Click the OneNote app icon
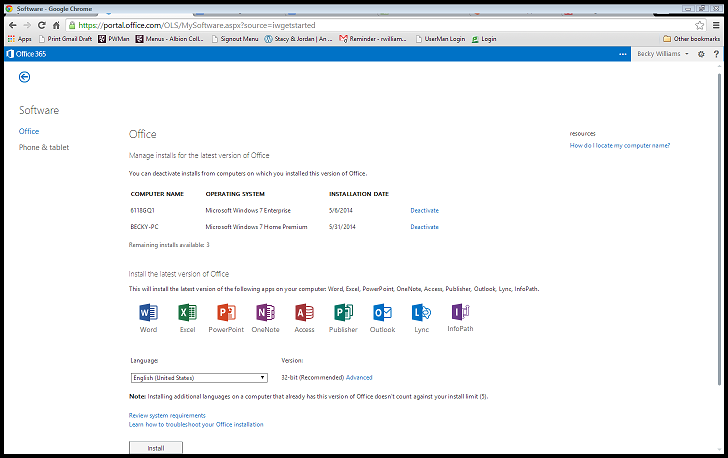Viewport: 728px width, 458px height. point(266,313)
